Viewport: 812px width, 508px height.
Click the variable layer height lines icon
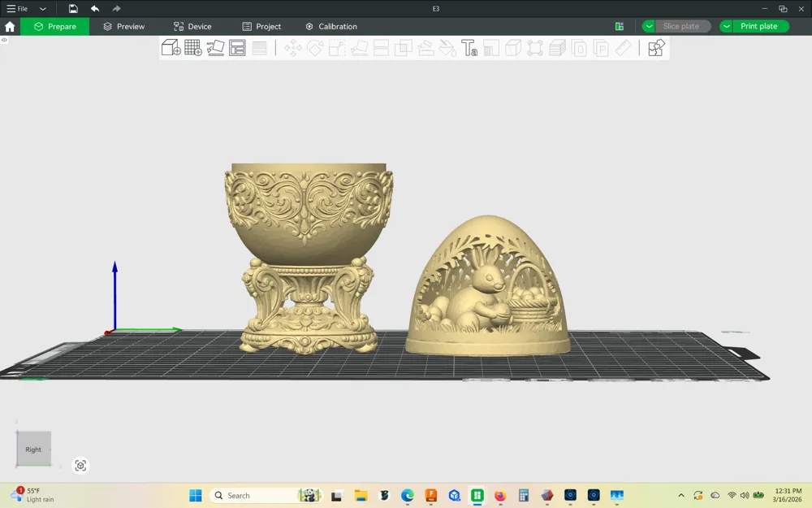[x=260, y=48]
